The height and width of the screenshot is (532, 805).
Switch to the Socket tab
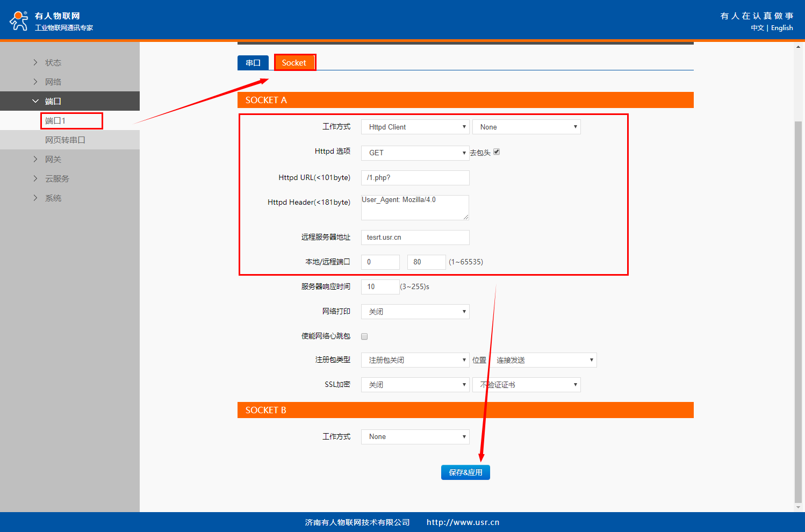point(294,63)
